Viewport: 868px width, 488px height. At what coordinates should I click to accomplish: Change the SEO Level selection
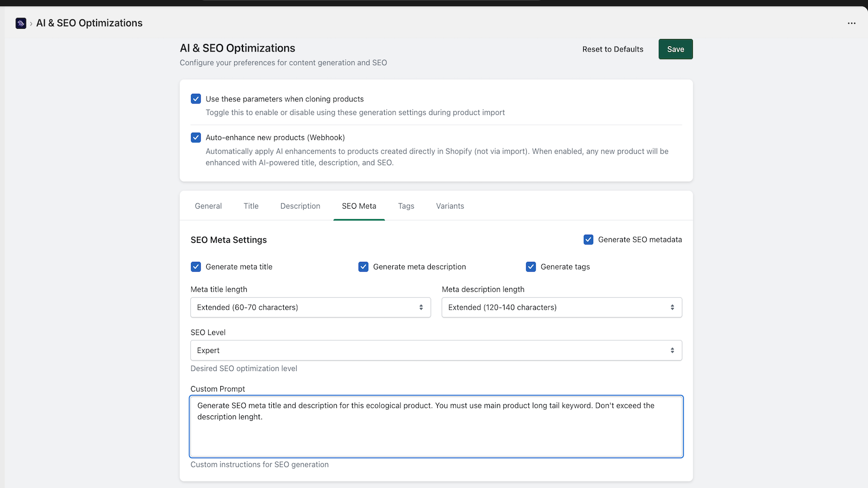(x=436, y=350)
